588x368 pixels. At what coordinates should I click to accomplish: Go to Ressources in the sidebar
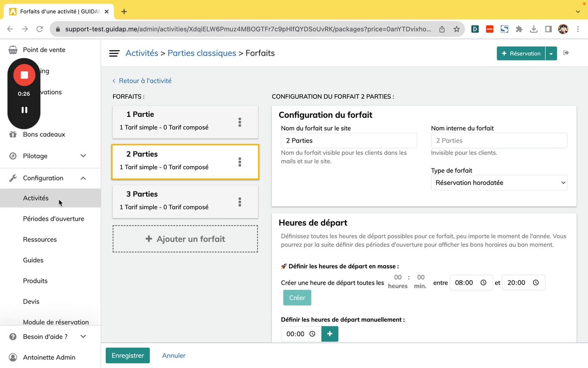(40, 239)
